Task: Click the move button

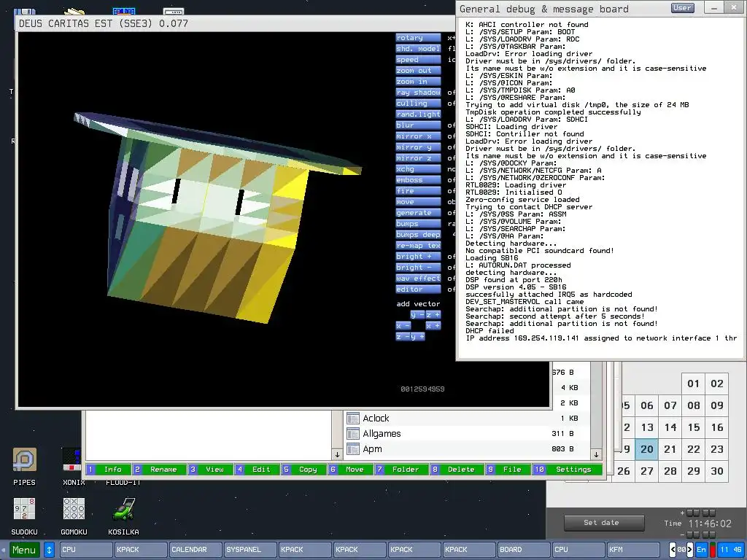Action: [418, 202]
